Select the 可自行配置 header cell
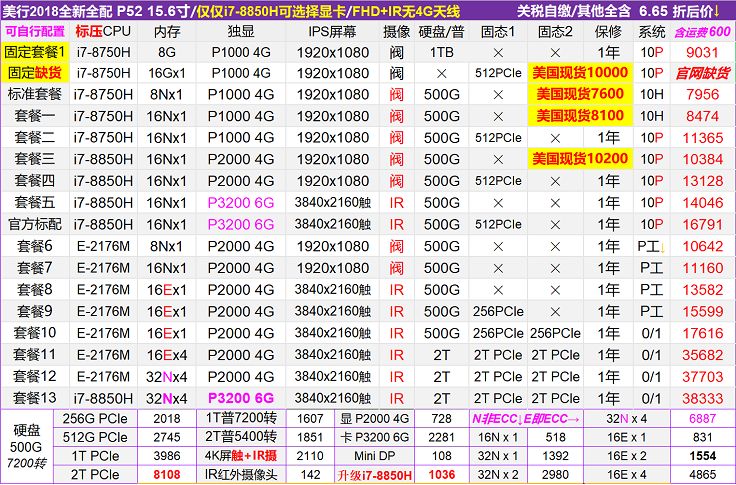The width and height of the screenshot is (736, 485). click(36, 31)
